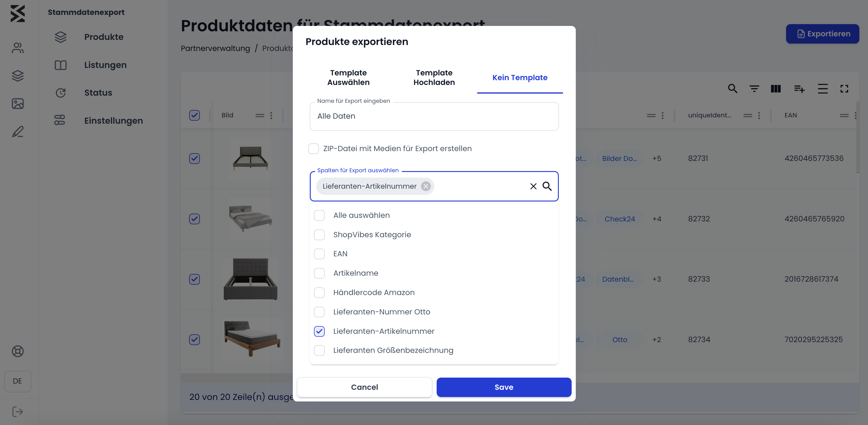
Task: Open the image gallery sidebar icon
Action: pyautogui.click(x=18, y=103)
